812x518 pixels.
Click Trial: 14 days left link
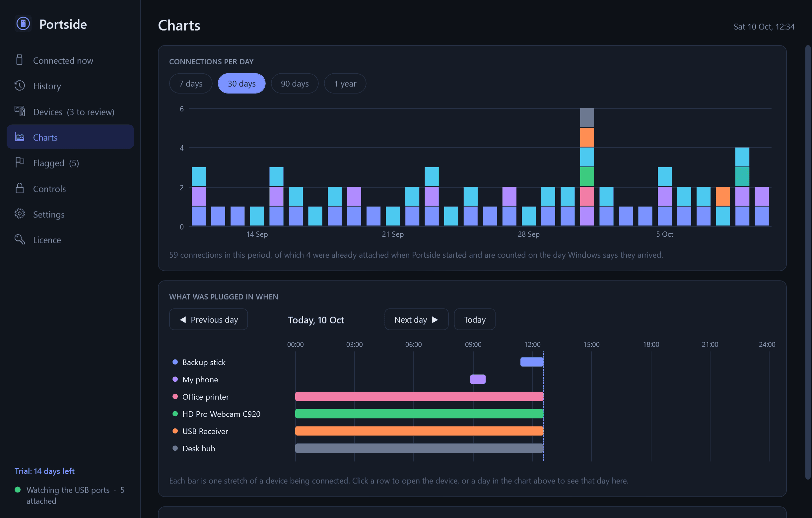[x=44, y=471]
